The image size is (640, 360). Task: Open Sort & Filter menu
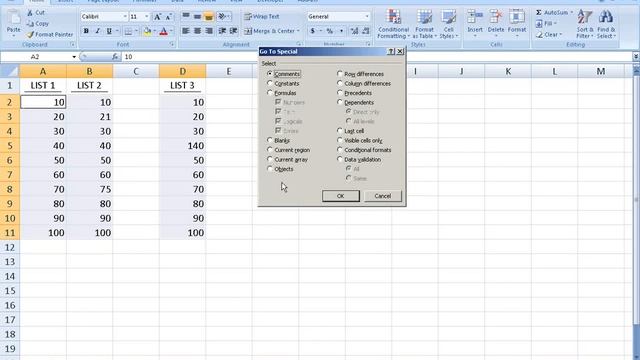pyautogui.click(x=584, y=24)
